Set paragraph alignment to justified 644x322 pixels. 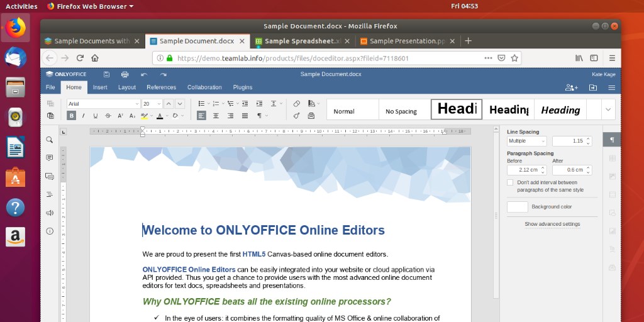point(245,116)
